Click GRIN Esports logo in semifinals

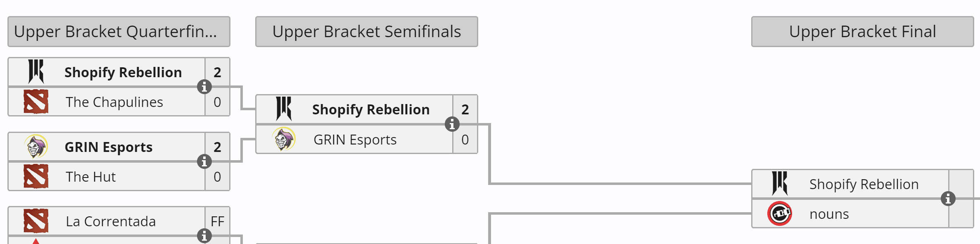(284, 139)
